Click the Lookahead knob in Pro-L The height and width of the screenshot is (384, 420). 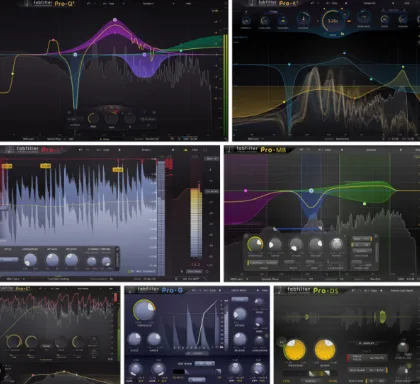click(x=30, y=260)
